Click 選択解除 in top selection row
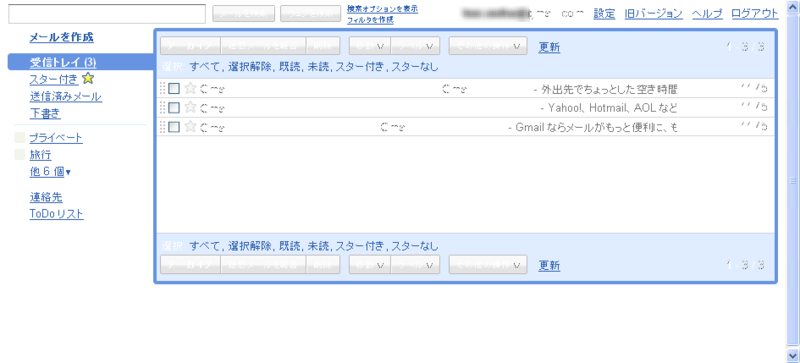800x363 pixels. [250, 67]
